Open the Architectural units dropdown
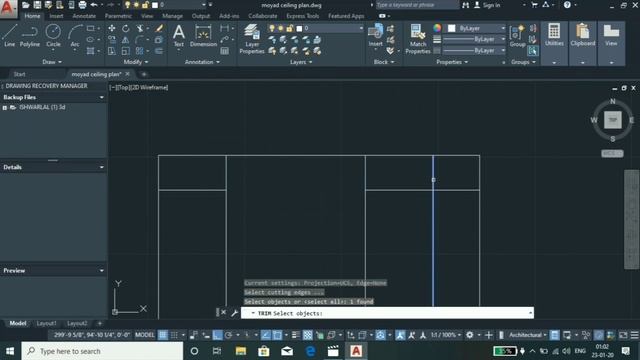The width and height of the screenshot is (640, 360). coord(527,335)
